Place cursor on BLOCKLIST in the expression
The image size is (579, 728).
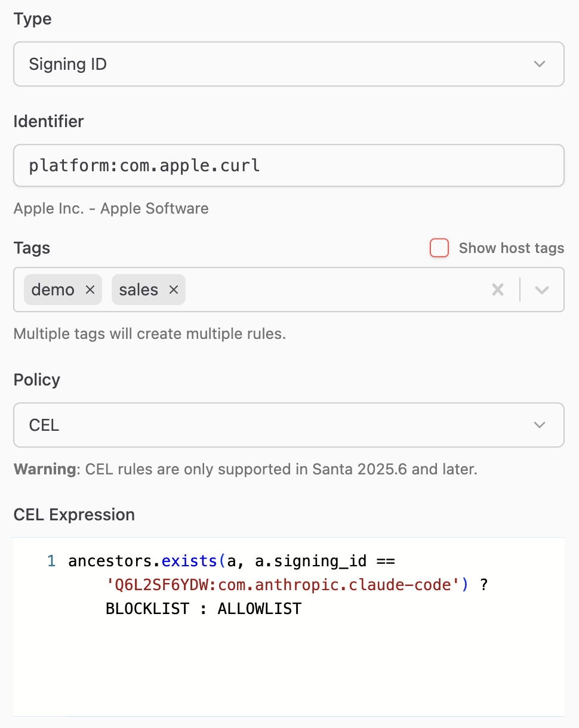147,609
